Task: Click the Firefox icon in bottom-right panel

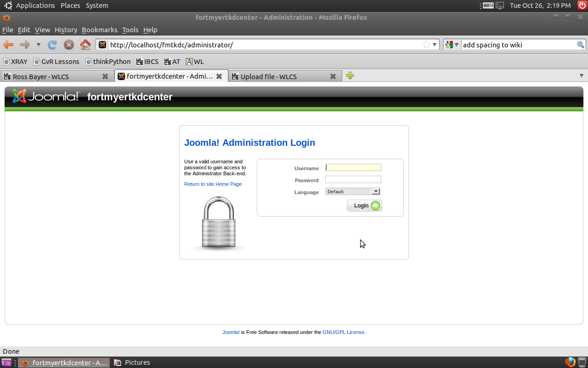Action: click(x=570, y=362)
